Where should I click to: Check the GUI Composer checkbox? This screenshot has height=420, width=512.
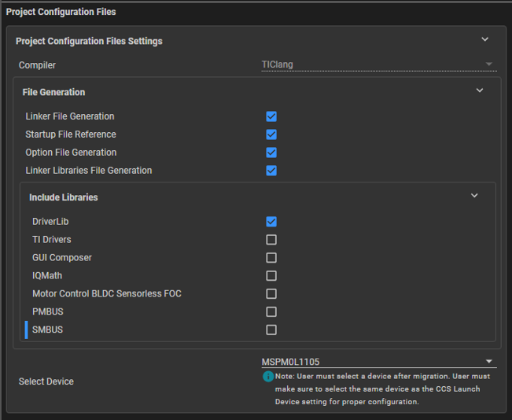(271, 258)
